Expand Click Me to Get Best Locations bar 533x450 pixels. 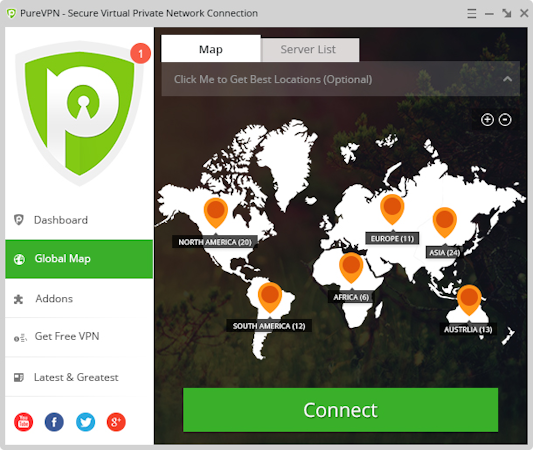tap(340, 79)
